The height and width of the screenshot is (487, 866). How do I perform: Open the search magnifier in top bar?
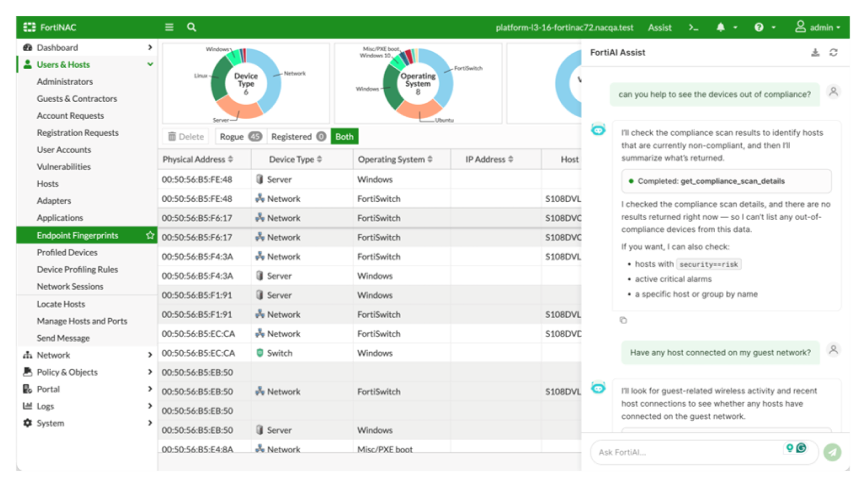pos(192,27)
